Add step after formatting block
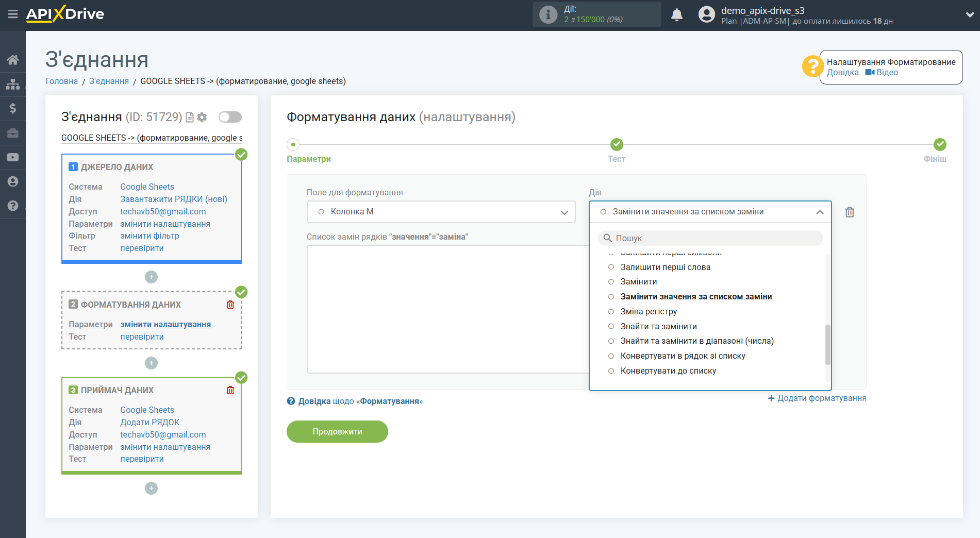 (x=151, y=363)
